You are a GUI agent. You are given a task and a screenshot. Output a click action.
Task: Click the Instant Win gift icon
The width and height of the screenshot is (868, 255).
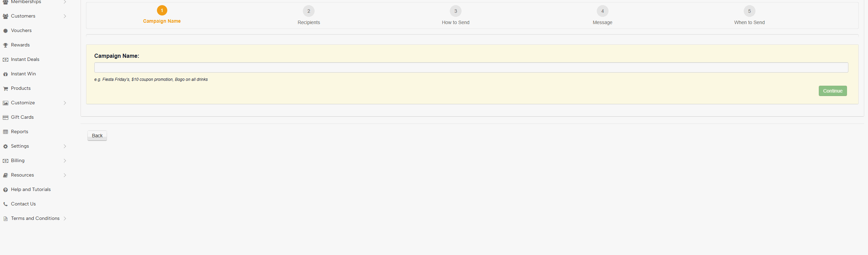tap(6, 74)
